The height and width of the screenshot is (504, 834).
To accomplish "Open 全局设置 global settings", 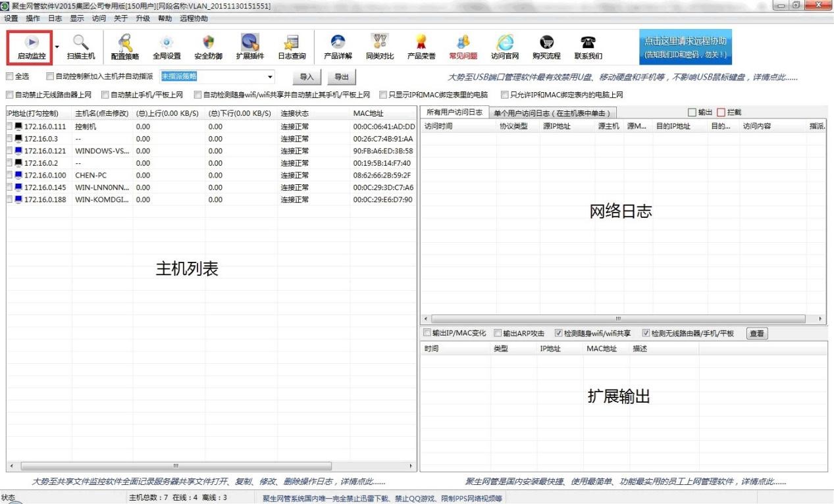I will [x=167, y=43].
